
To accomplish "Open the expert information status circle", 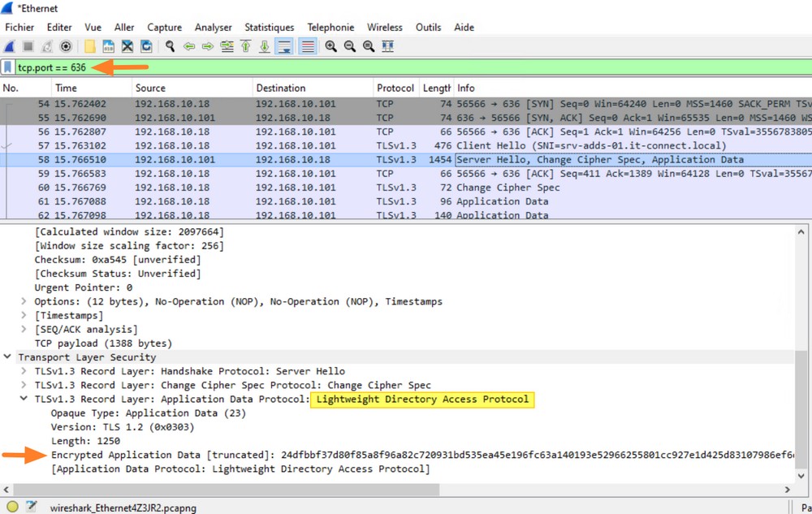I will tap(12, 507).
